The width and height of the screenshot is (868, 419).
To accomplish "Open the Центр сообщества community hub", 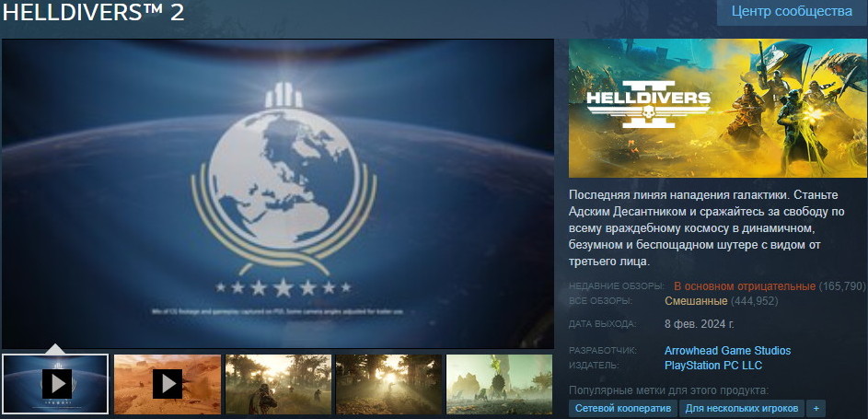I will pos(792,12).
